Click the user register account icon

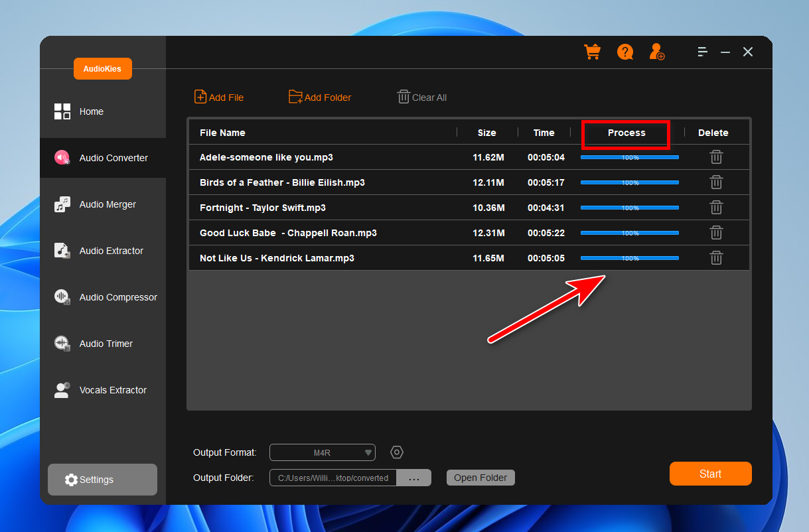(x=657, y=52)
